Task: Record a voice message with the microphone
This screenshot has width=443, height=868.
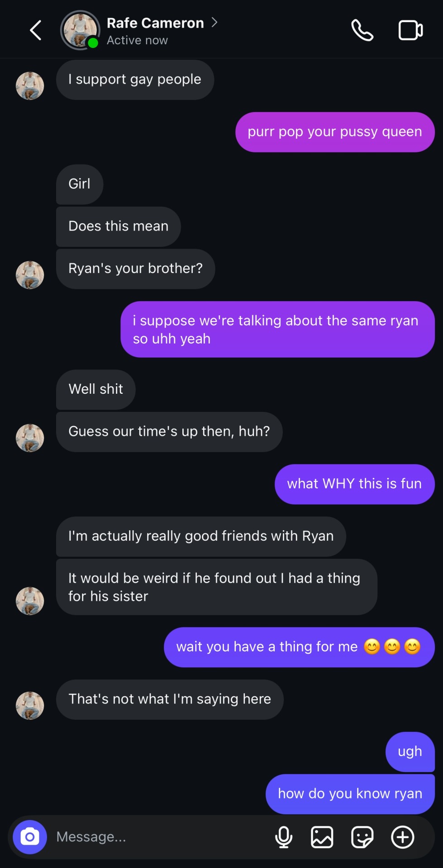Action: (x=284, y=837)
